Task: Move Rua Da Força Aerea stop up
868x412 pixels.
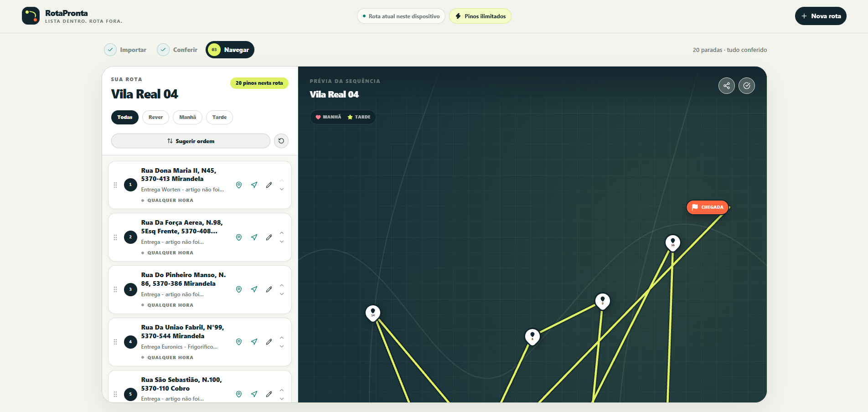Action: 282,233
